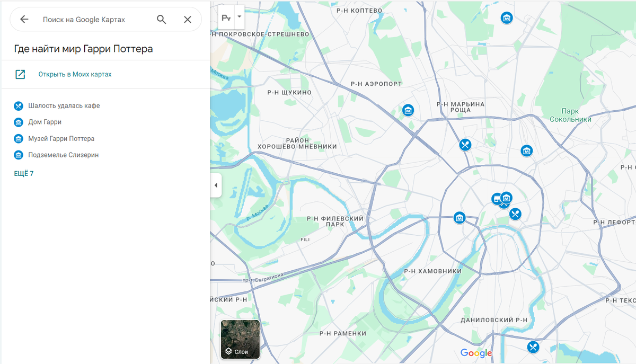Click museum marker near Р-Н КОПТЕВО

[x=507, y=18]
